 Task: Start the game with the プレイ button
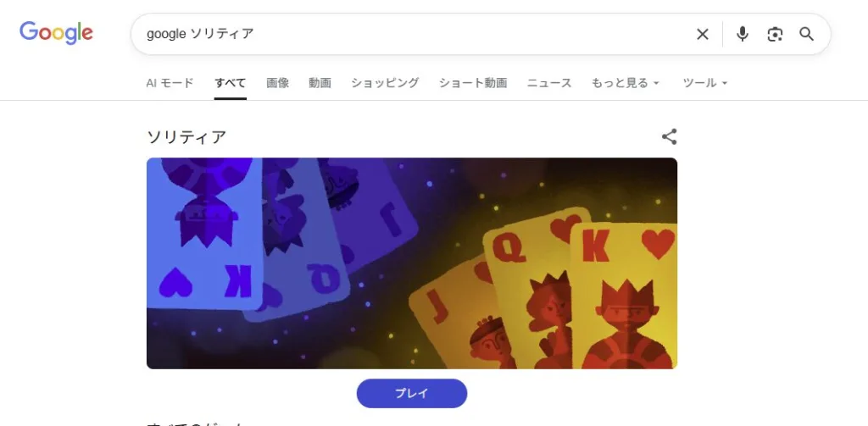[412, 393]
